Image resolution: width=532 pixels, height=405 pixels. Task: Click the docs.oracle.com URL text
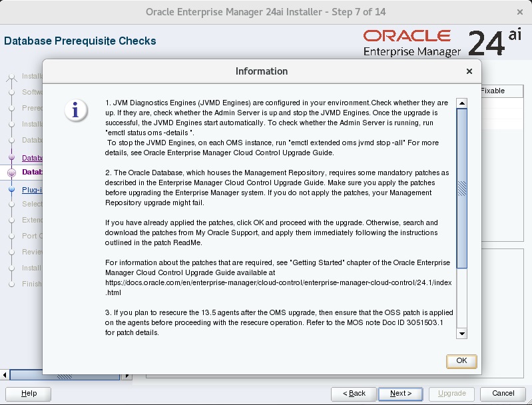[278, 288]
